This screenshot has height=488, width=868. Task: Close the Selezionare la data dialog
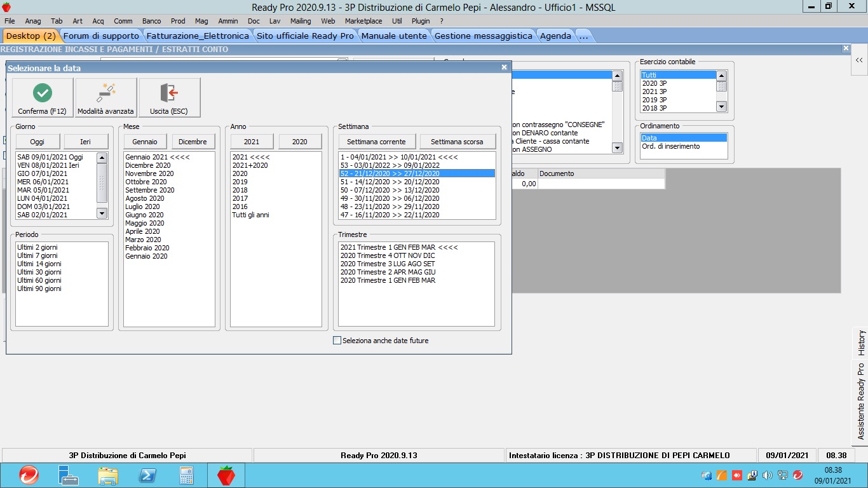point(504,67)
